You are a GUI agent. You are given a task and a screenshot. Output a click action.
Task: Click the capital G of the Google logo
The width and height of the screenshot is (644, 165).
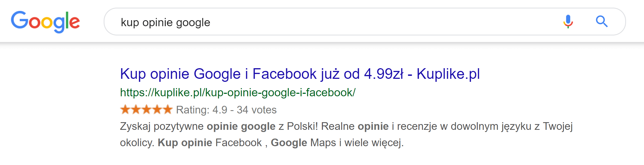[x=20, y=20]
